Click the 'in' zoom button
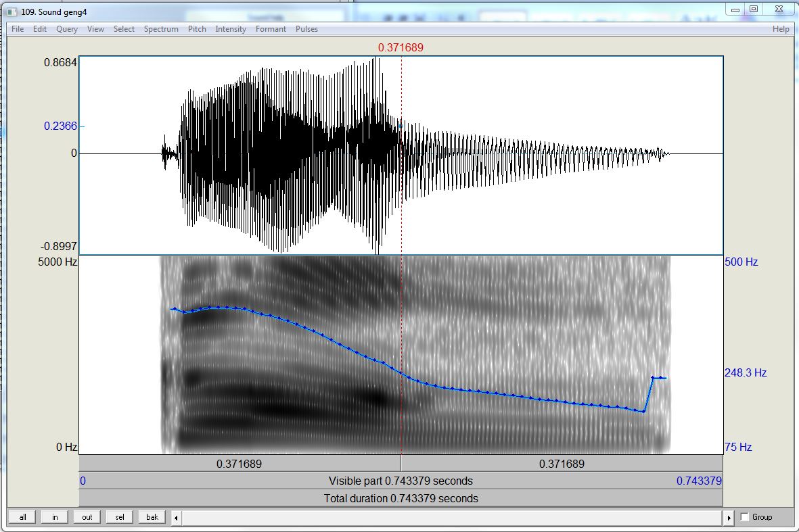The width and height of the screenshot is (799, 532). pos(55,517)
